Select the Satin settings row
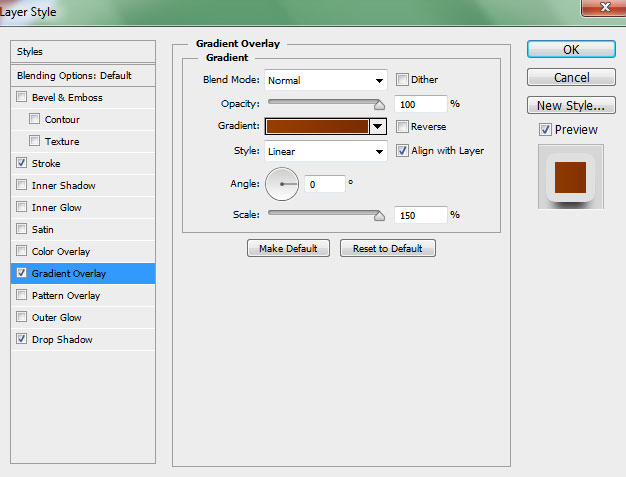The width and height of the screenshot is (626, 477). coord(83,229)
